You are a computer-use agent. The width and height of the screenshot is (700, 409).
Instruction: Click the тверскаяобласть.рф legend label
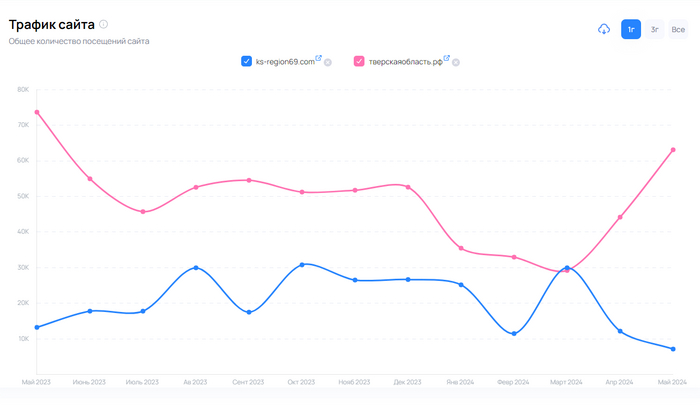(x=405, y=62)
